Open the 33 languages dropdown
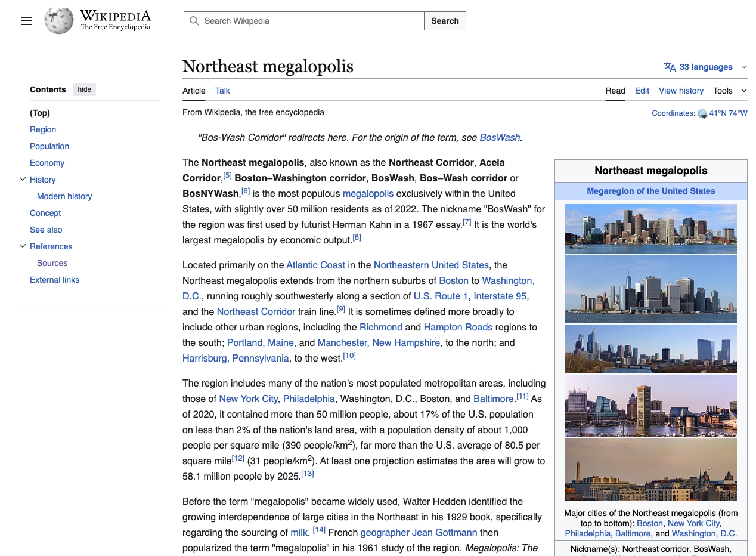Viewport: 756px width, 556px height. (x=705, y=67)
